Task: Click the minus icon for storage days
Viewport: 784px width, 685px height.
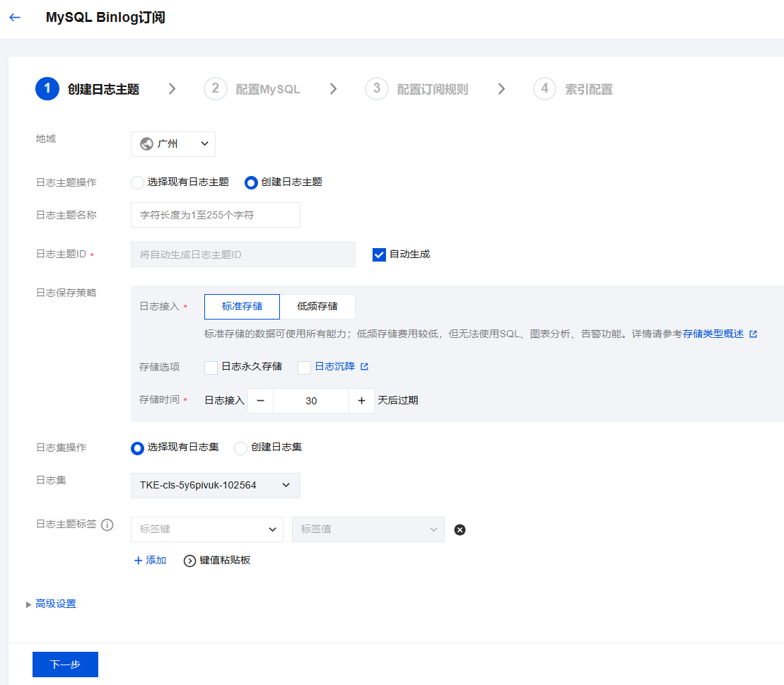Action: point(260,401)
